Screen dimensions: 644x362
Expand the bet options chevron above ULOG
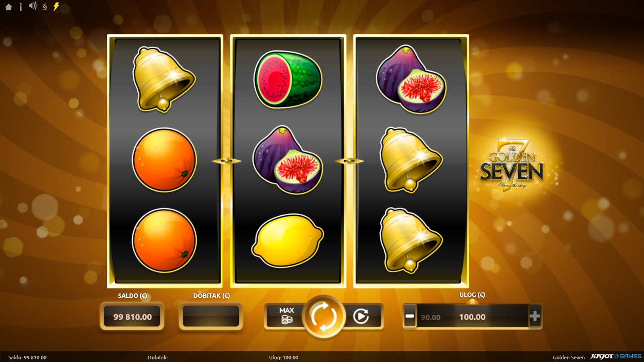click(472, 302)
